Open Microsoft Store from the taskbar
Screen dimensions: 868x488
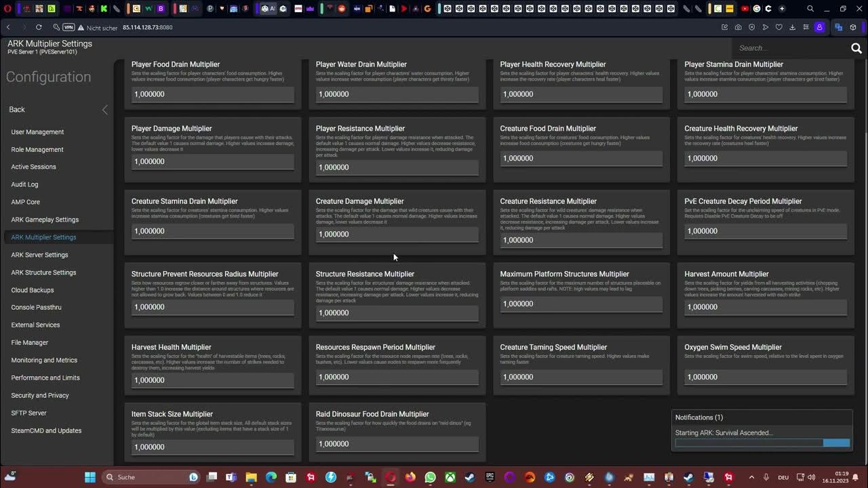tap(291, 477)
